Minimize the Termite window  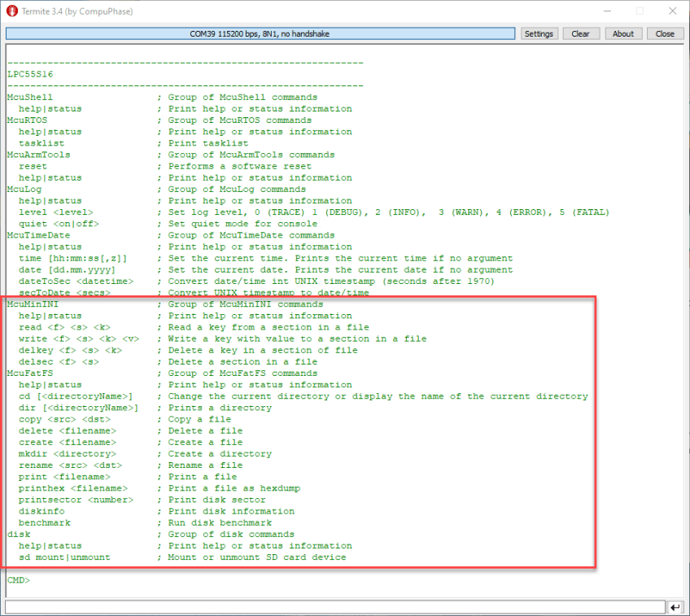601,11
